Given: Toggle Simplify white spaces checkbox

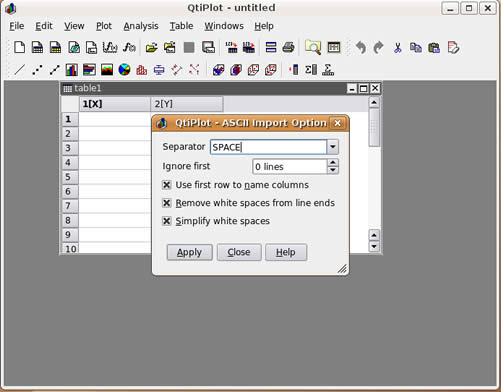Looking at the screenshot, I should (167, 221).
